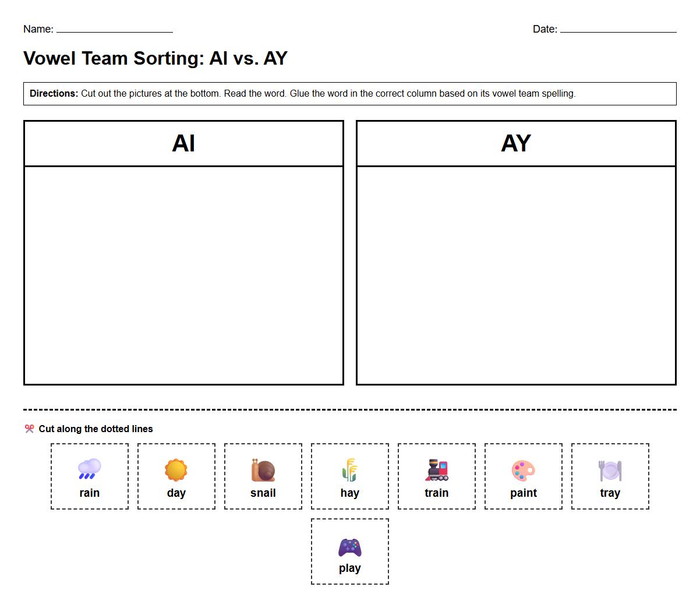Click the 'day' picture card
Image resolution: width=700 pixels, height=608 pixels.
click(176, 476)
